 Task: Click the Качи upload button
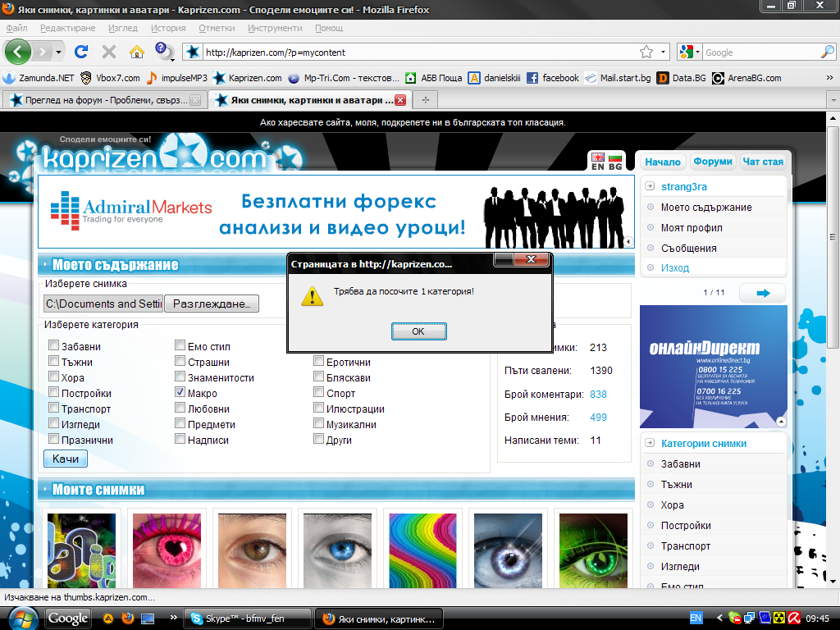[x=66, y=459]
